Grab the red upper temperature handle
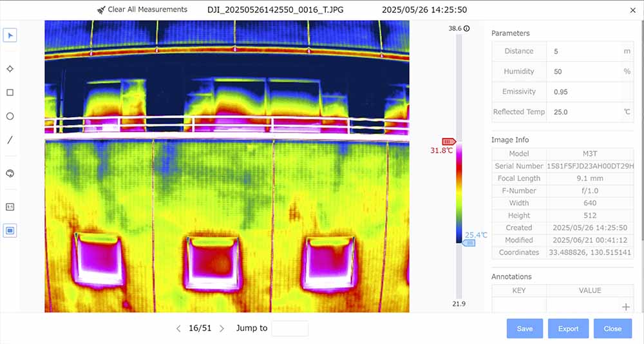644x344 pixels. [x=448, y=141]
